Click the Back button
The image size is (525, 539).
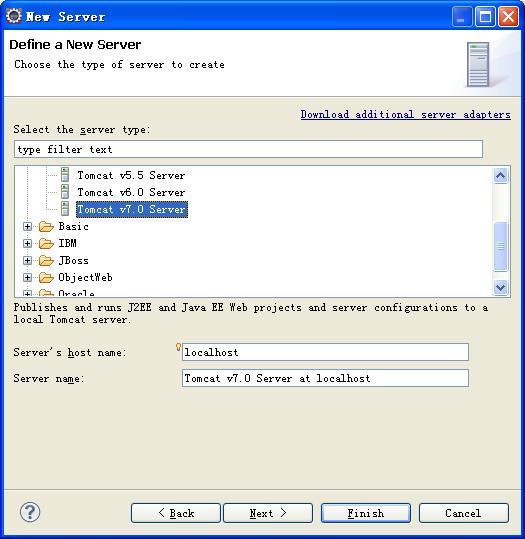pyautogui.click(x=176, y=513)
